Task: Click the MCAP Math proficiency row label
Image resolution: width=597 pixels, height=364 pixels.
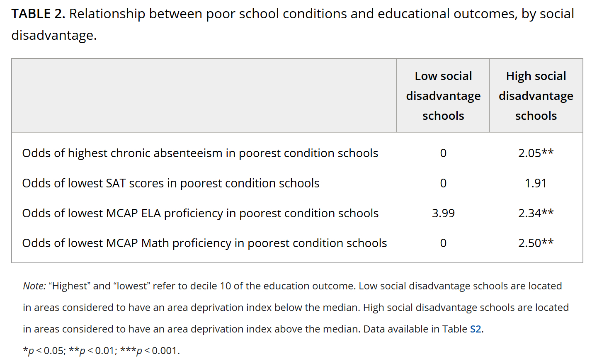Action: point(204,243)
